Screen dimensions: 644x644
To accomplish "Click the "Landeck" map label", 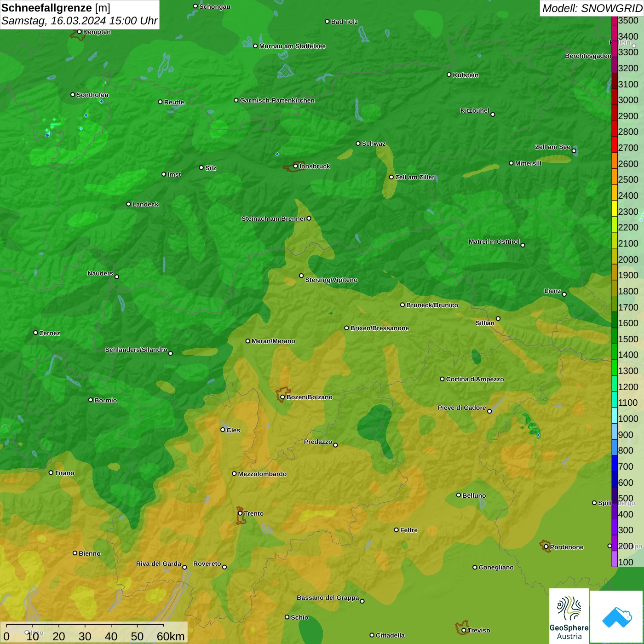I will point(145,204).
